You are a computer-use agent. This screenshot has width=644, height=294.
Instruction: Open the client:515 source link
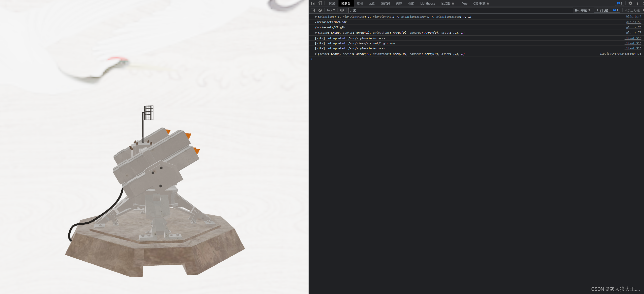pos(633,38)
